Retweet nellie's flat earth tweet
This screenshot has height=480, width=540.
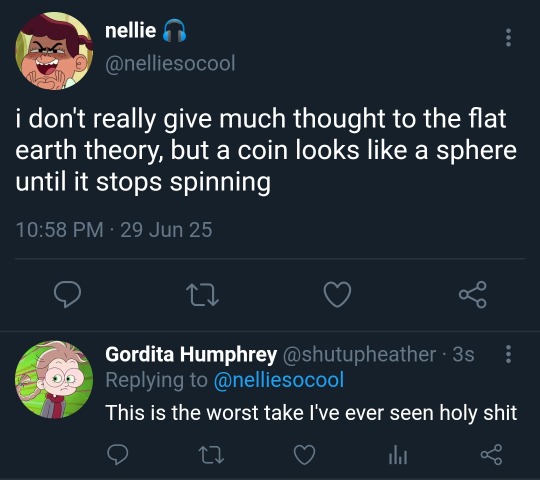(x=202, y=295)
